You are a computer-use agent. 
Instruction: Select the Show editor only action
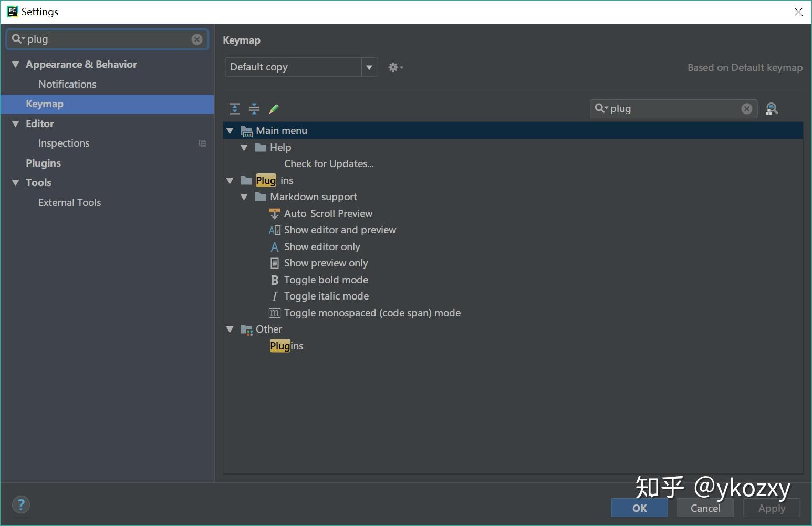322,247
